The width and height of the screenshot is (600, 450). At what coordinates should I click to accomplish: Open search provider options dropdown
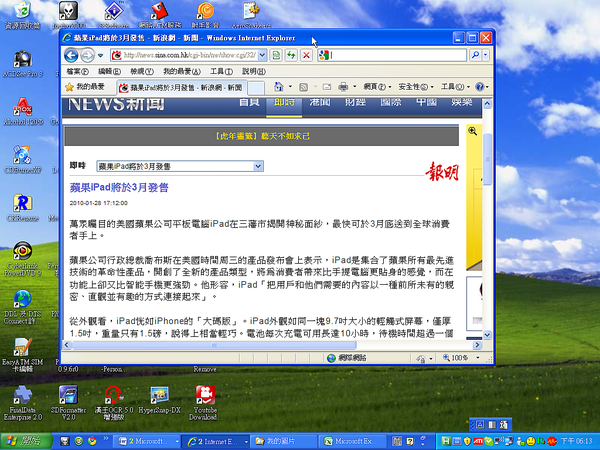tap(486, 55)
